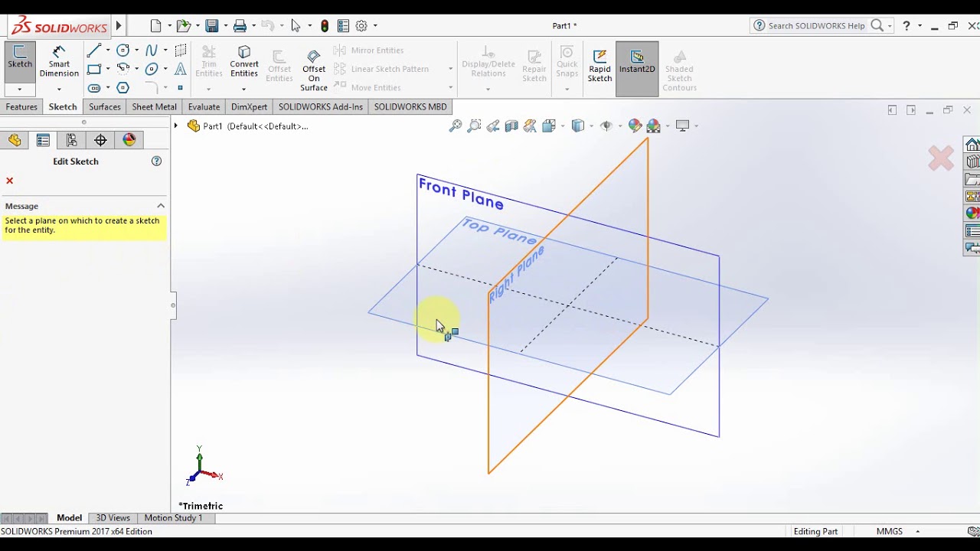Select the Spline sketch tool

click(x=152, y=51)
